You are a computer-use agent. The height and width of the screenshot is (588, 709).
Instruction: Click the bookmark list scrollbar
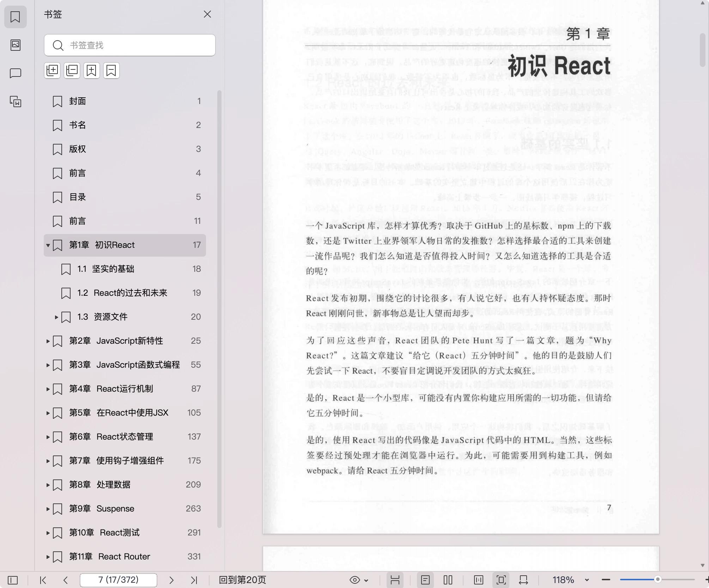(219, 309)
